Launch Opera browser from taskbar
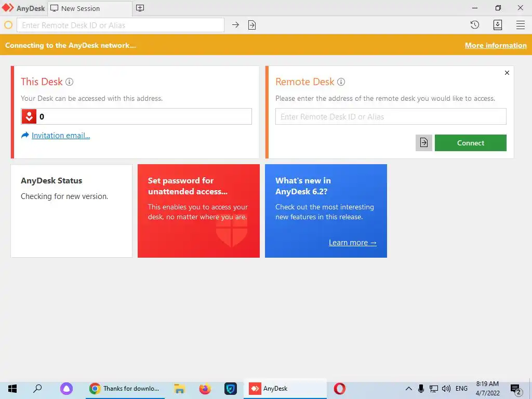Image resolution: width=532 pixels, height=399 pixels. click(339, 389)
